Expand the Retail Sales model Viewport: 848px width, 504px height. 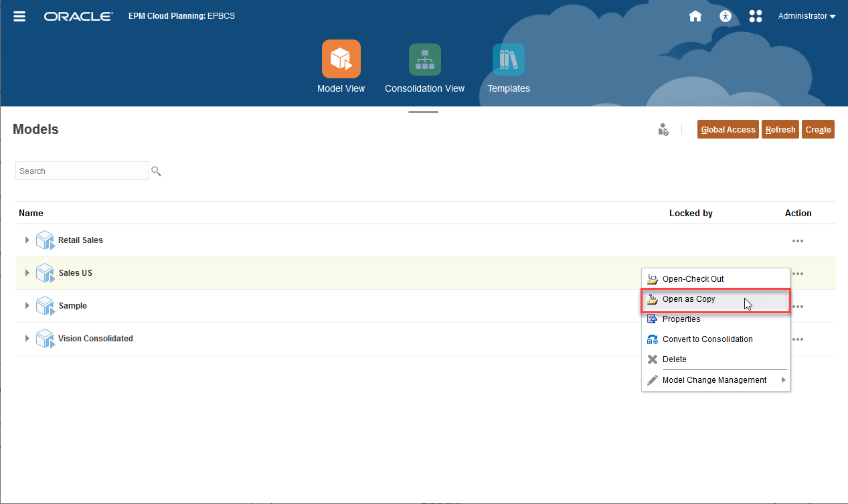tap(27, 240)
